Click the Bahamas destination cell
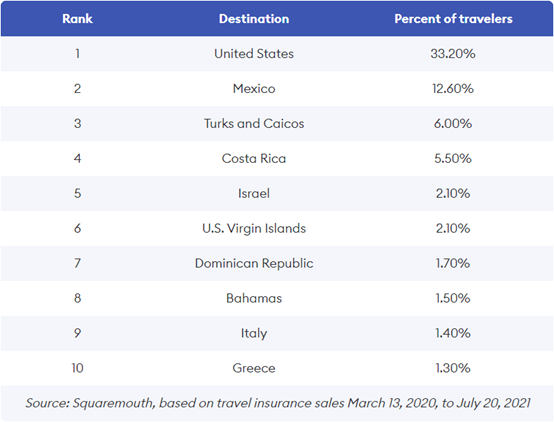This screenshot has height=422, width=554. (x=254, y=299)
